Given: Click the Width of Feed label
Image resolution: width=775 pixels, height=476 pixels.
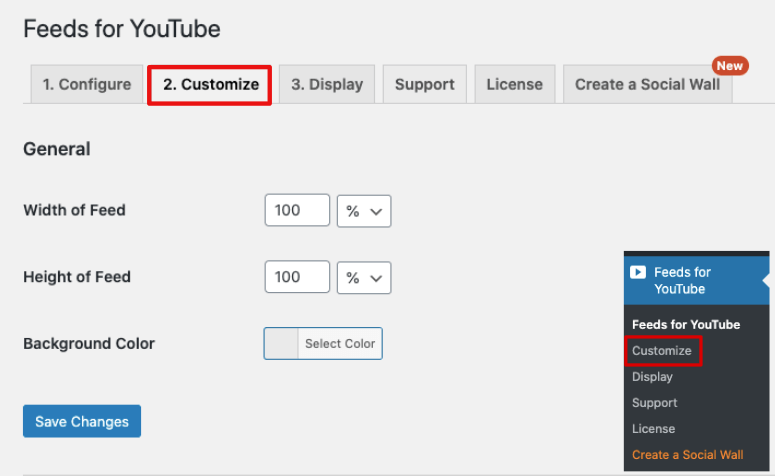Looking at the screenshot, I should click(75, 210).
